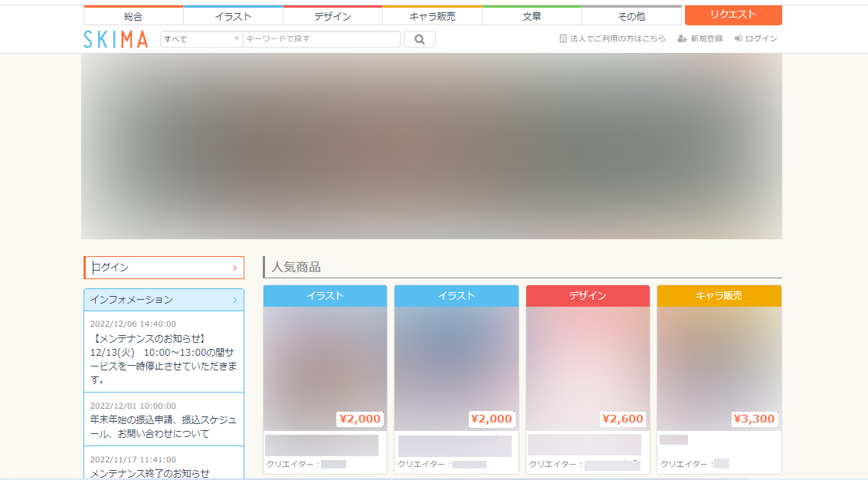Open the その他 tab
Image resolution: width=868 pixels, height=480 pixels.
[630, 15]
